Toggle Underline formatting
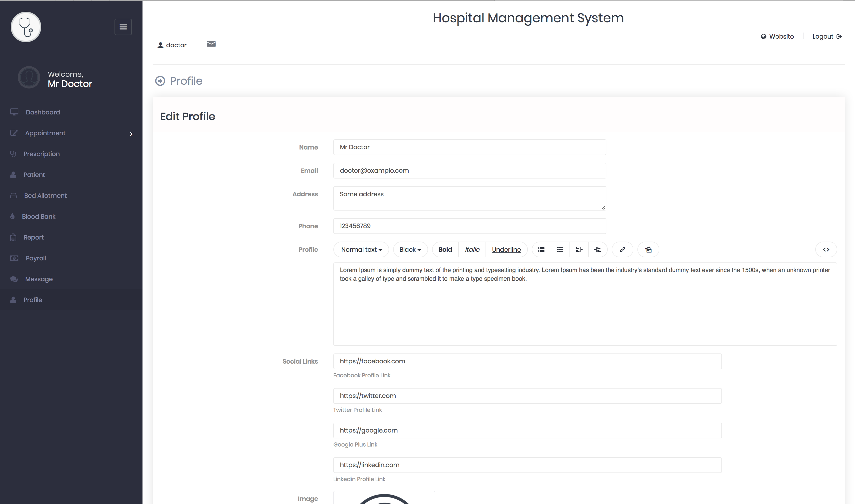 (506, 250)
